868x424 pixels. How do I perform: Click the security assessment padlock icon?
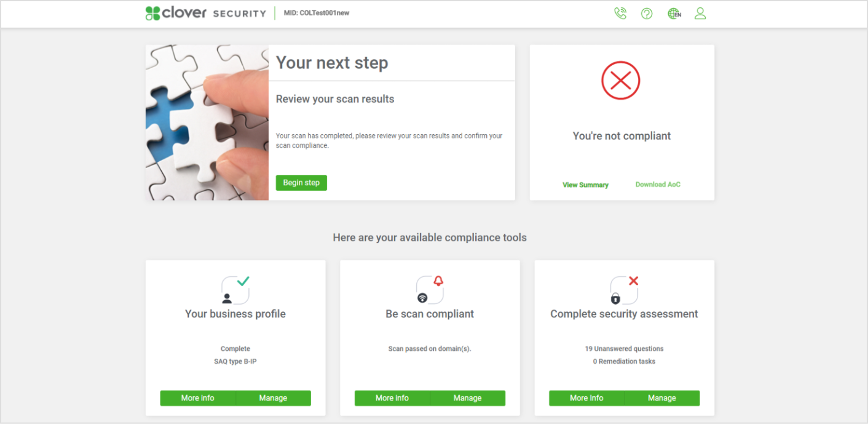(624, 290)
